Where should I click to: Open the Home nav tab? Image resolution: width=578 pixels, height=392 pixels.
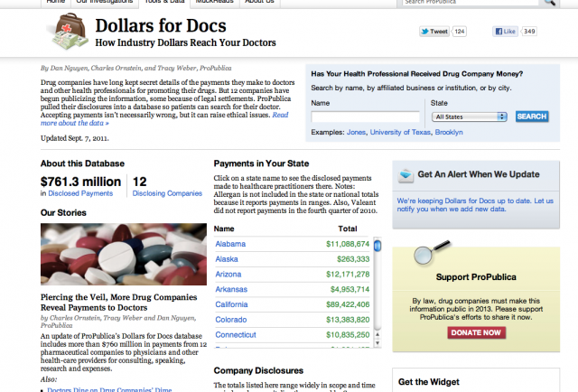pos(56,2)
